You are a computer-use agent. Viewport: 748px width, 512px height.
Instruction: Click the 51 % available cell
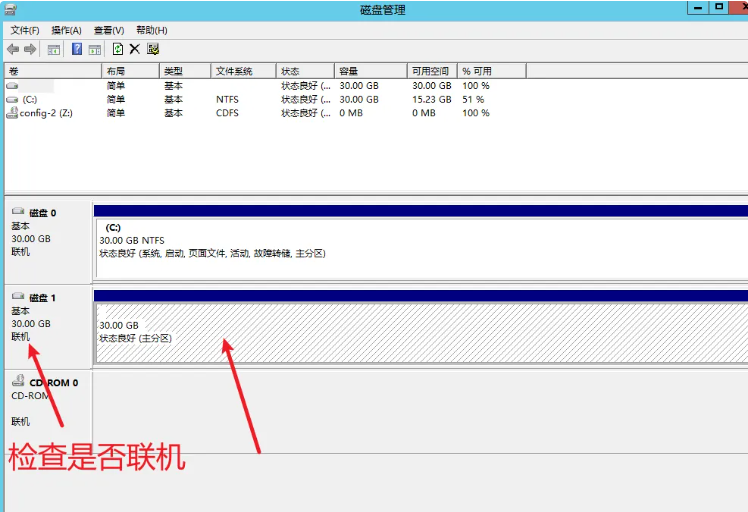[473, 100]
